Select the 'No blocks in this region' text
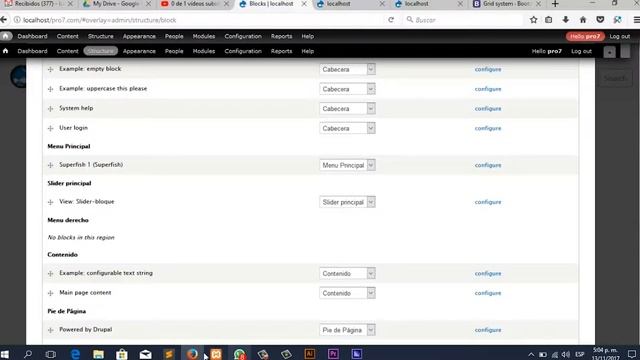 tap(81, 237)
